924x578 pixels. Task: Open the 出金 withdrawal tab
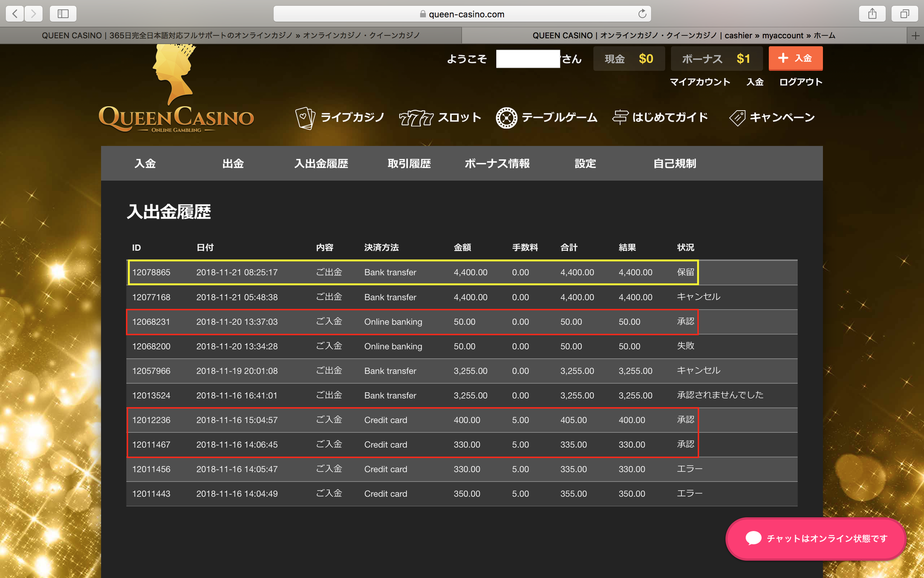point(233,163)
